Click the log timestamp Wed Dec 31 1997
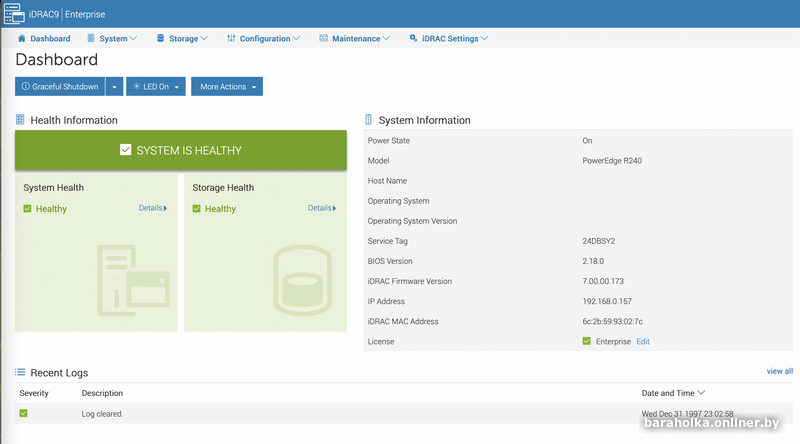The image size is (800, 444). coord(687,413)
